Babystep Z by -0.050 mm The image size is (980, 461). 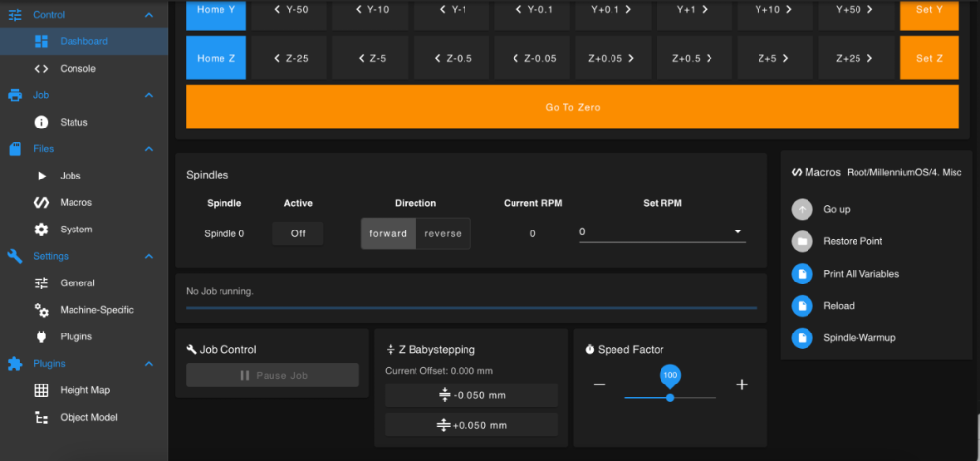pos(471,395)
